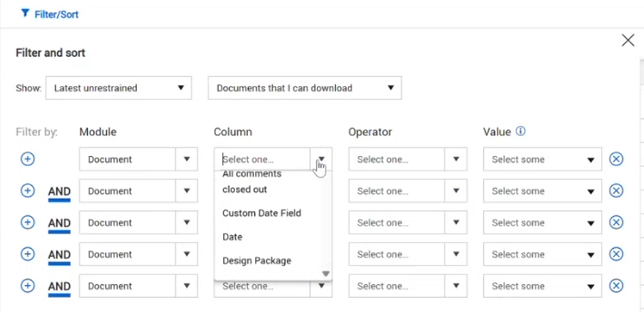
Task: Open the fifth row Value dropdown
Action: 542,285
